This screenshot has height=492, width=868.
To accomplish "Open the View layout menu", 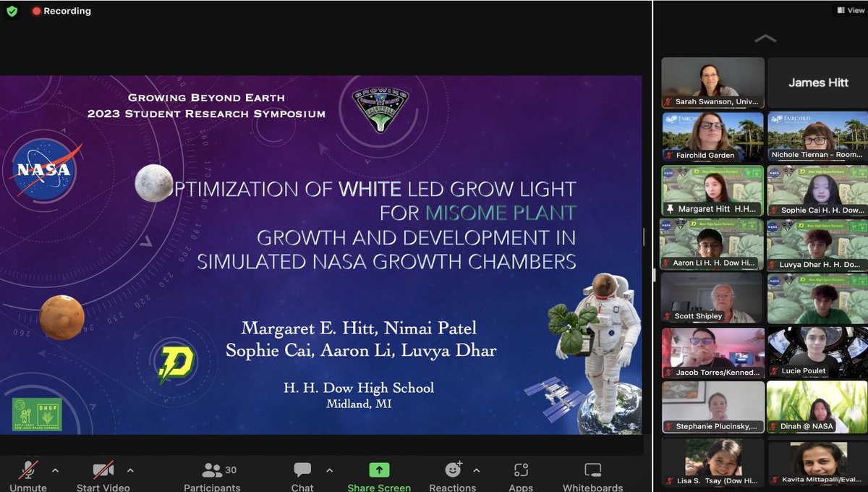I will 851,10.
